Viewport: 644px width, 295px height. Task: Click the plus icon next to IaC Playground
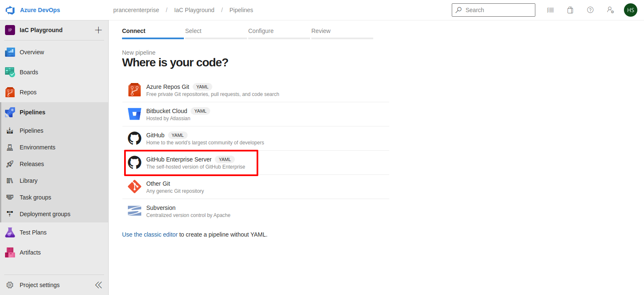(x=99, y=30)
